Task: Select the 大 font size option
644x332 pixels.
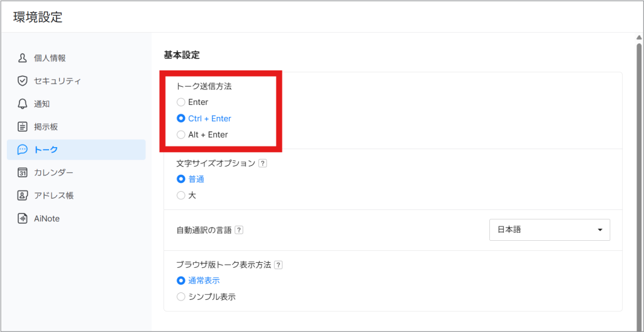Action: [181, 196]
